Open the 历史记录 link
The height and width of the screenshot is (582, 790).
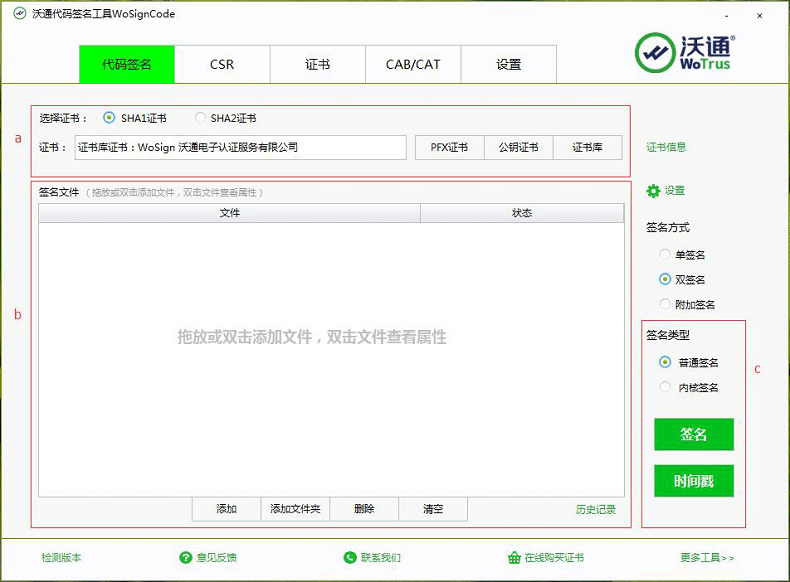[x=596, y=509]
